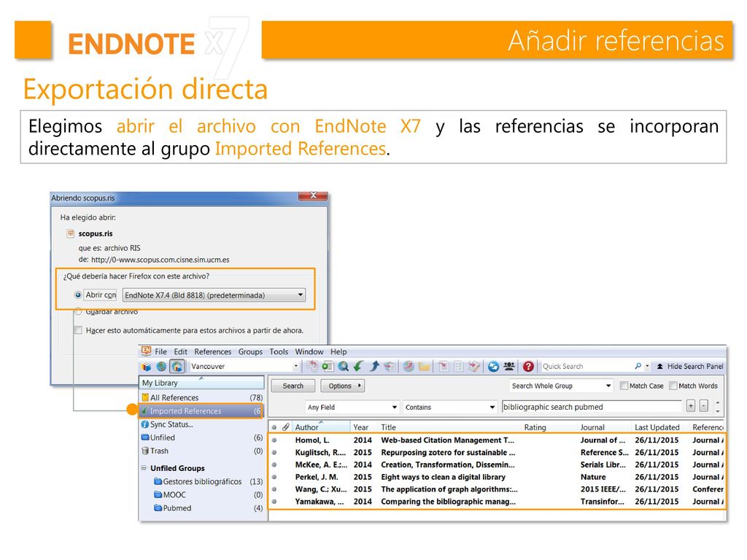747x560 pixels.
Task: Toggle read status dot for McKee row
Action: pos(274,464)
